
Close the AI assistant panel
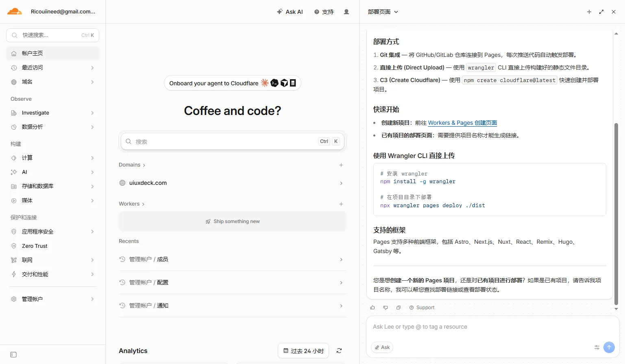pos(614,12)
